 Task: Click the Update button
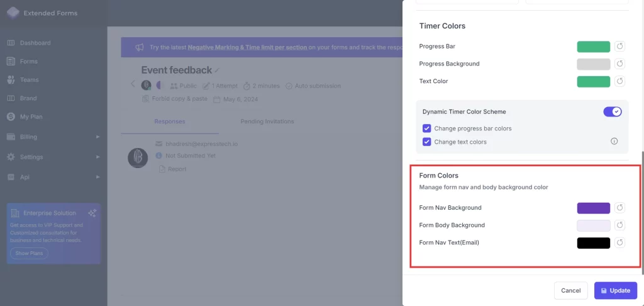(x=615, y=290)
